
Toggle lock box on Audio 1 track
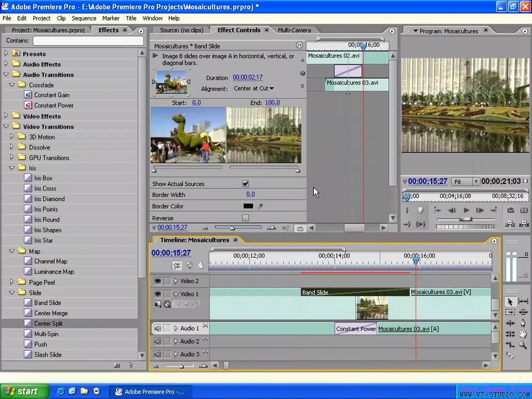(167, 329)
